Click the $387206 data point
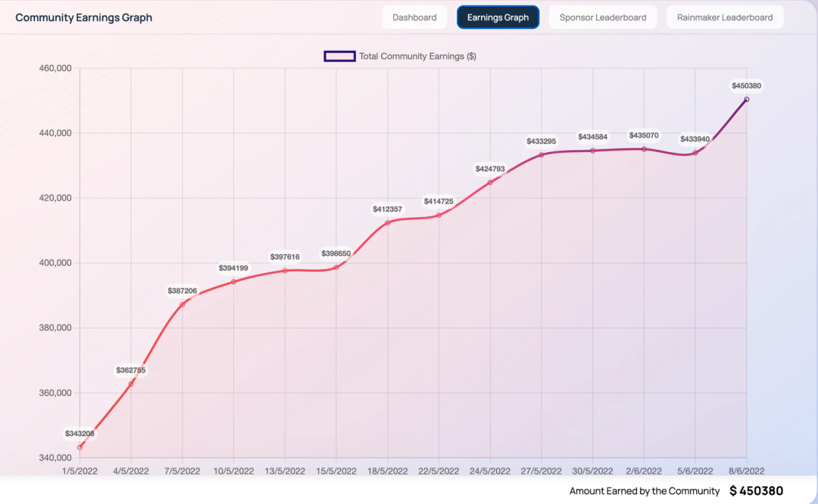Image resolution: width=818 pixels, height=504 pixels. coord(183,304)
